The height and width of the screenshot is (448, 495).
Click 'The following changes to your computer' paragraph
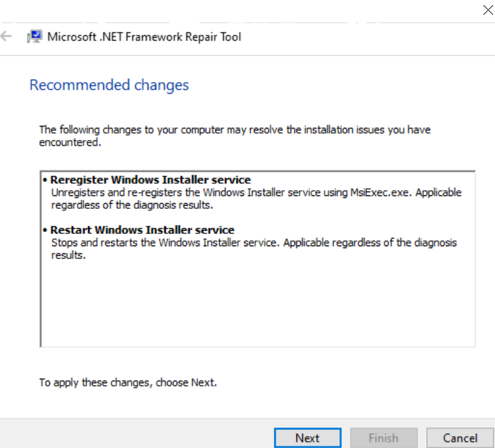235,136
